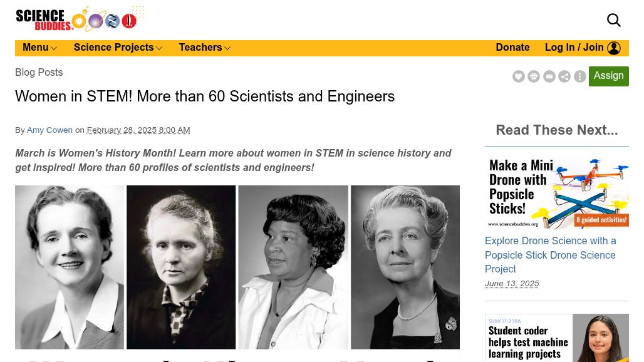Click the share icon
The width and height of the screenshot is (644, 362).
pyautogui.click(x=564, y=76)
